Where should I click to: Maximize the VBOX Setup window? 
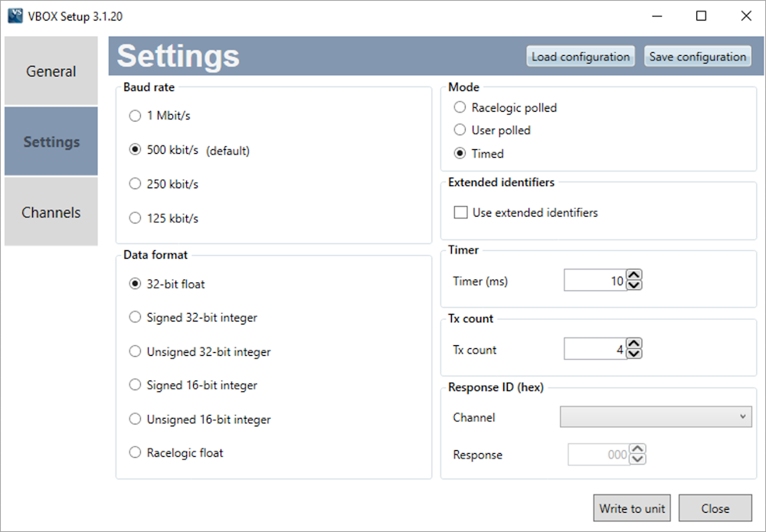coord(701,16)
